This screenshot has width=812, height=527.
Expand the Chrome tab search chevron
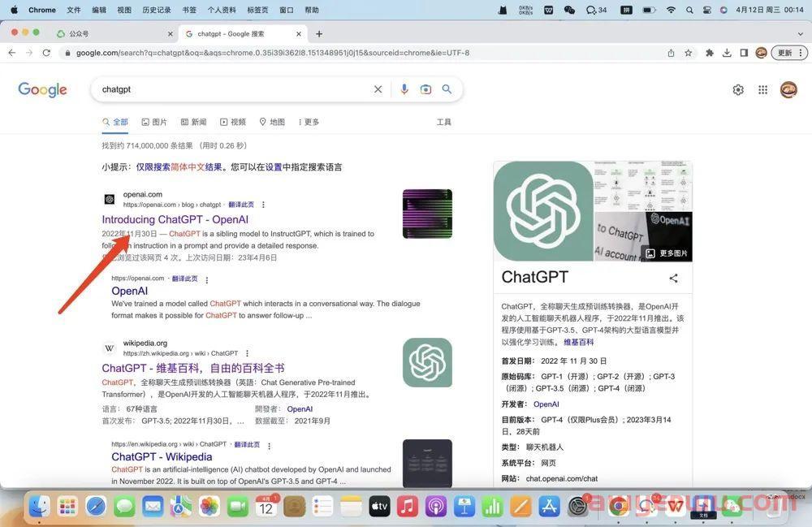point(800,33)
